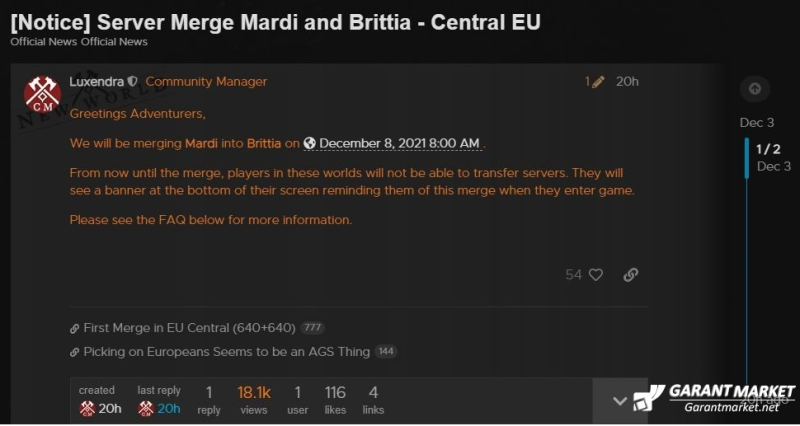Show the 54 likes count list
800x426 pixels.
573,275
